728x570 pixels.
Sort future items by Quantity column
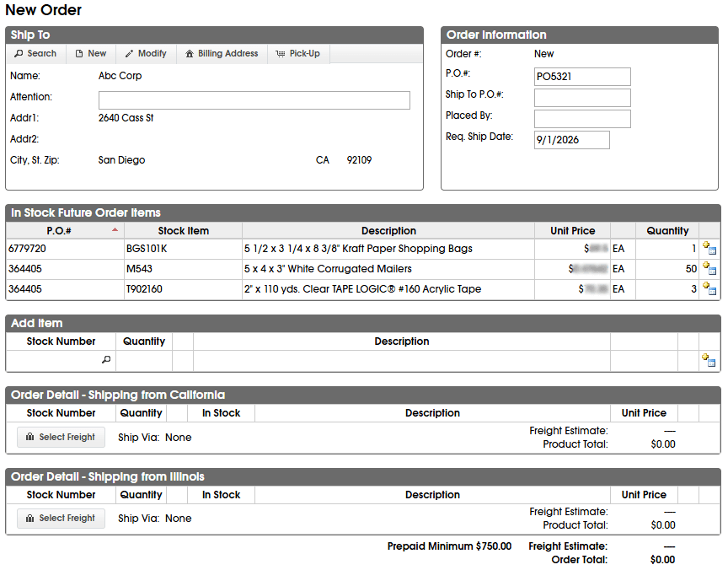tap(667, 231)
